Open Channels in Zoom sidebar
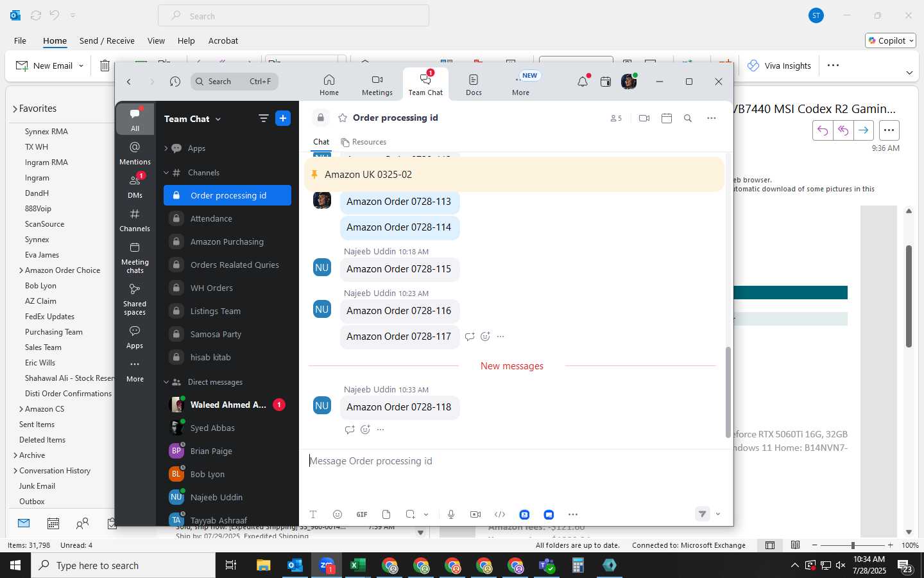Viewport: 924px width, 578px height. [x=135, y=220]
